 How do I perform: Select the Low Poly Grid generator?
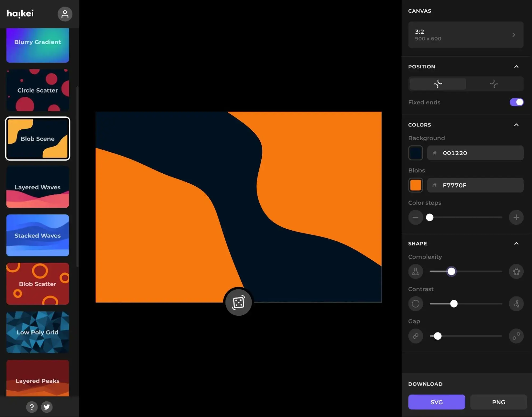(x=38, y=332)
